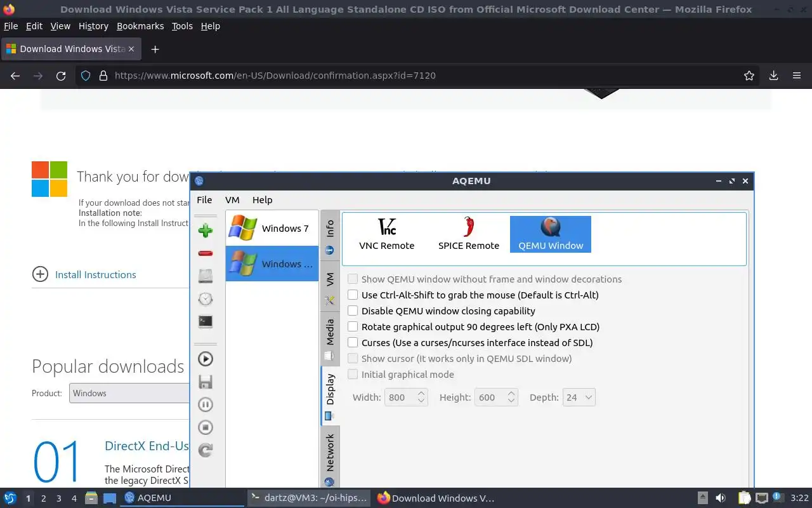Click the Show cursor checkbox
812x508 pixels.
353,358
